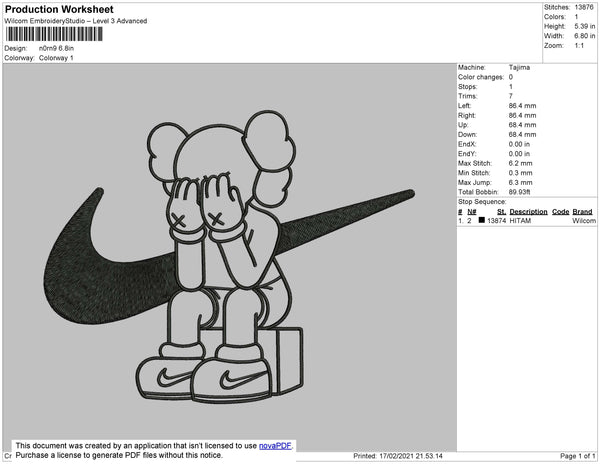The width and height of the screenshot is (600, 464).
Task: Click the 'Description' column header
Action: point(528,212)
